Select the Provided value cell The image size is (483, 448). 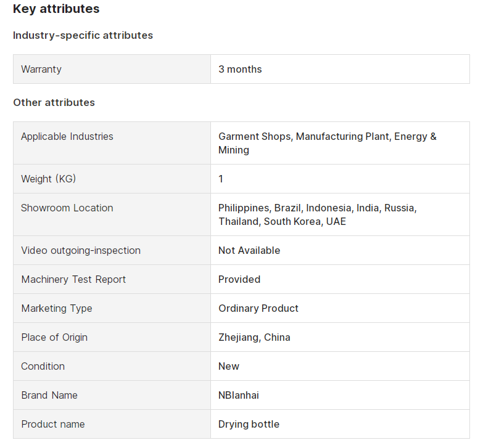(x=340, y=279)
